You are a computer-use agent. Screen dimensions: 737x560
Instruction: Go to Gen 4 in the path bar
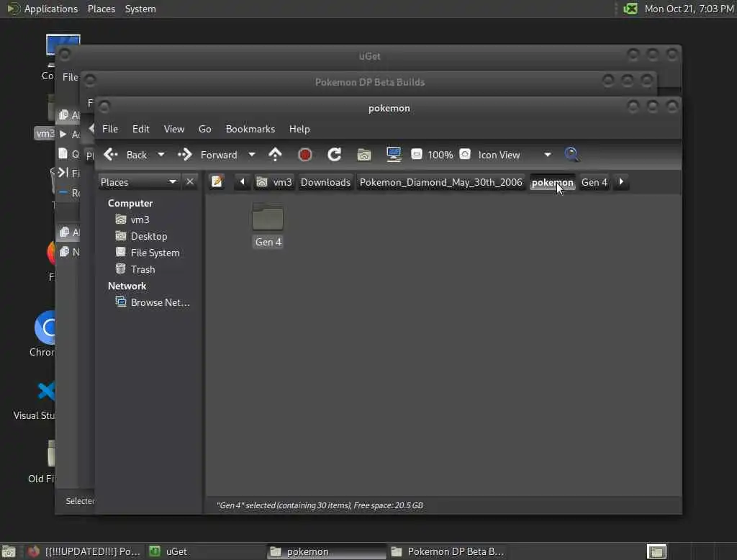point(594,182)
